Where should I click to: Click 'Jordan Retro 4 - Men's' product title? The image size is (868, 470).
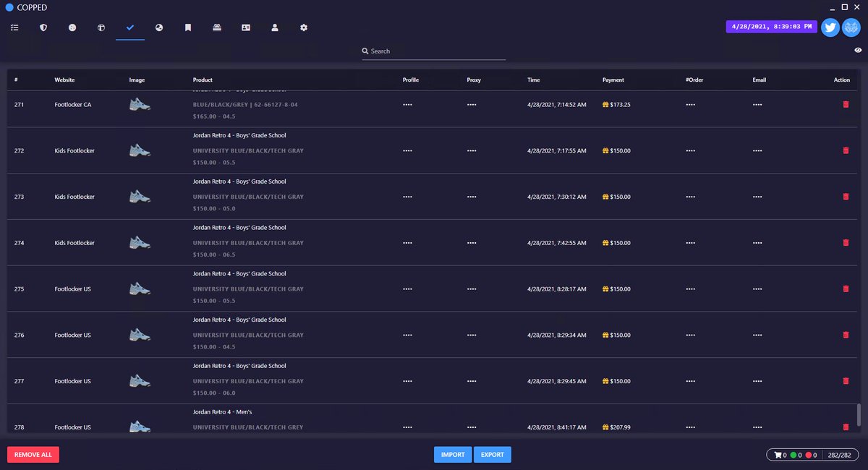point(223,412)
